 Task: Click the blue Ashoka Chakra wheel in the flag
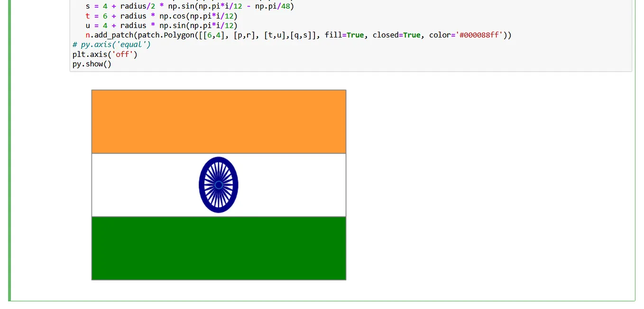coord(219,185)
